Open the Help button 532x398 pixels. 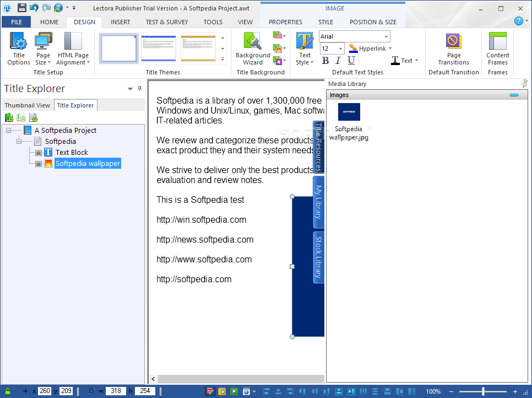pos(518,21)
